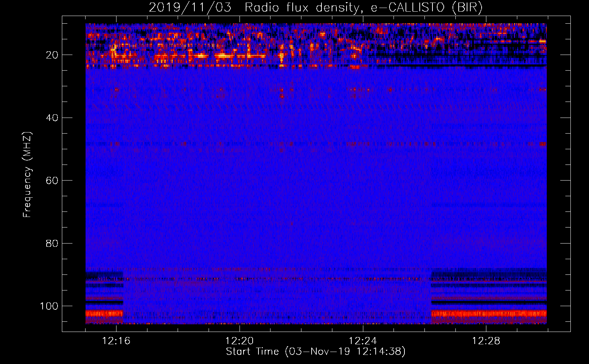Select the 12:28 time tick label
This screenshot has height=364, width=589.
tap(486, 341)
